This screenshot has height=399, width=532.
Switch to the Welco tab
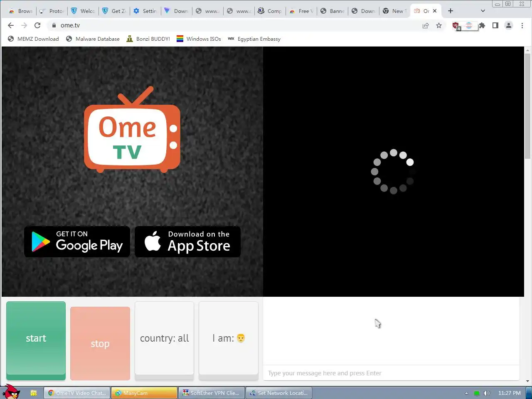click(x=83, y=11)
